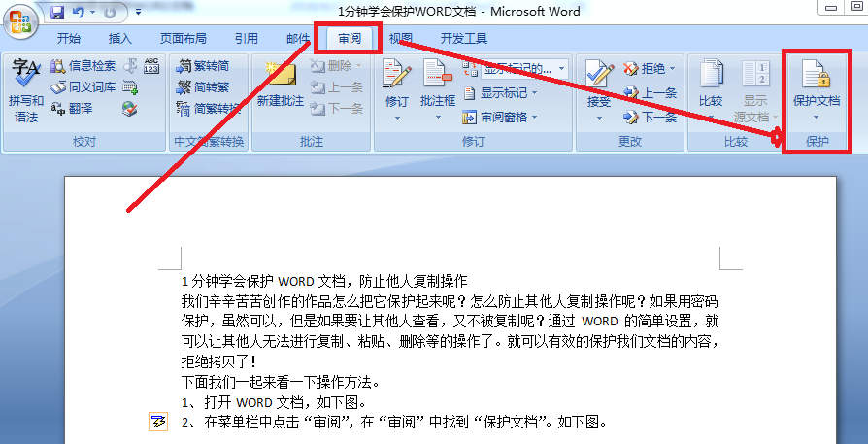The height and width of the screenshot is (444, 868).
Task: Click the paragraph line ending '拒绝拷贝了！'
Action: [218, 361]
